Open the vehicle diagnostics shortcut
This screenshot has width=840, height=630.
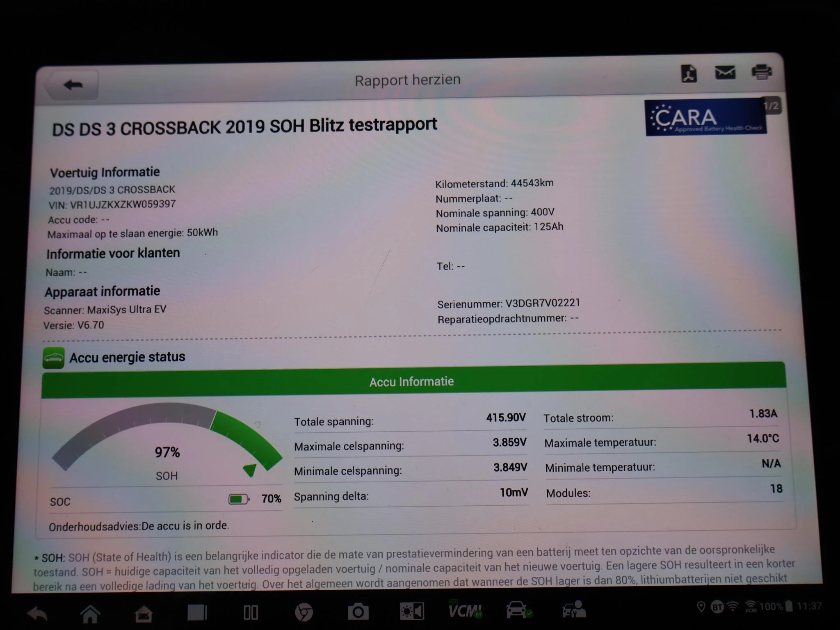pos(518,610)
